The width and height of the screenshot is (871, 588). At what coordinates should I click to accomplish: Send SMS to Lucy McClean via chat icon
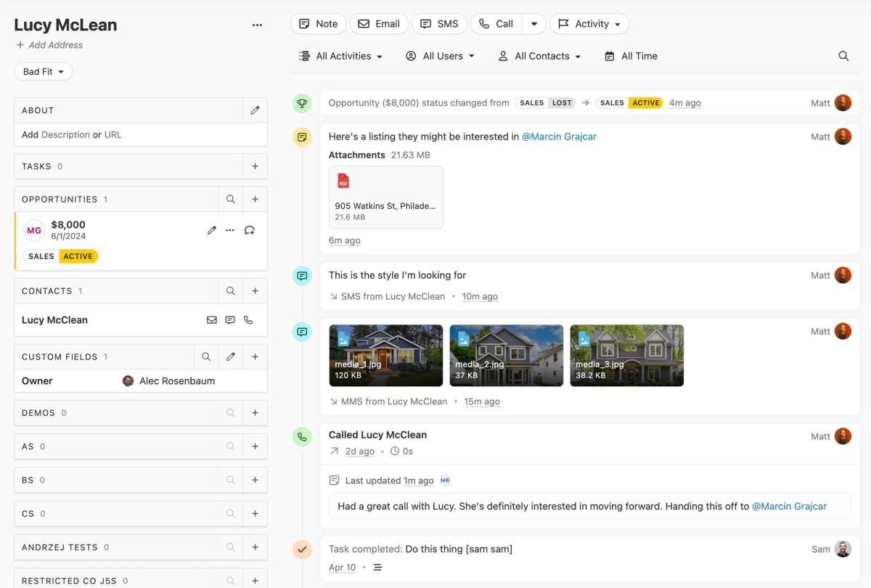tap(230, 320)
